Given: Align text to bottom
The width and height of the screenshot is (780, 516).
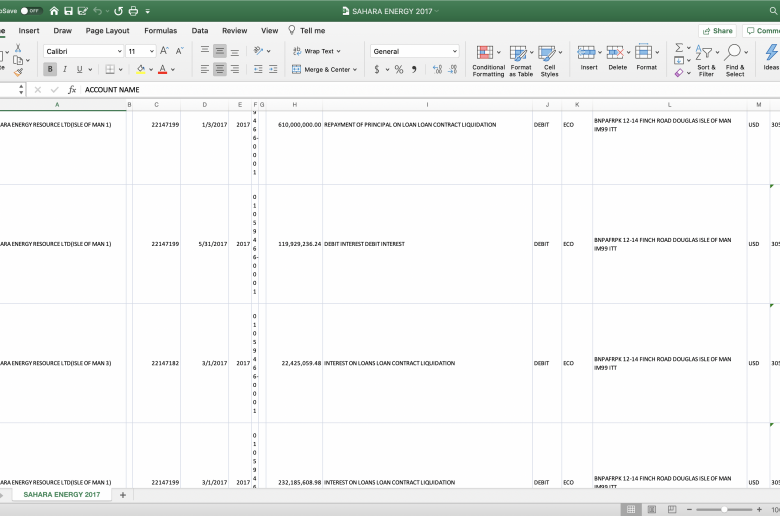Looking at the screenshot, I should [x=234, y=51].
